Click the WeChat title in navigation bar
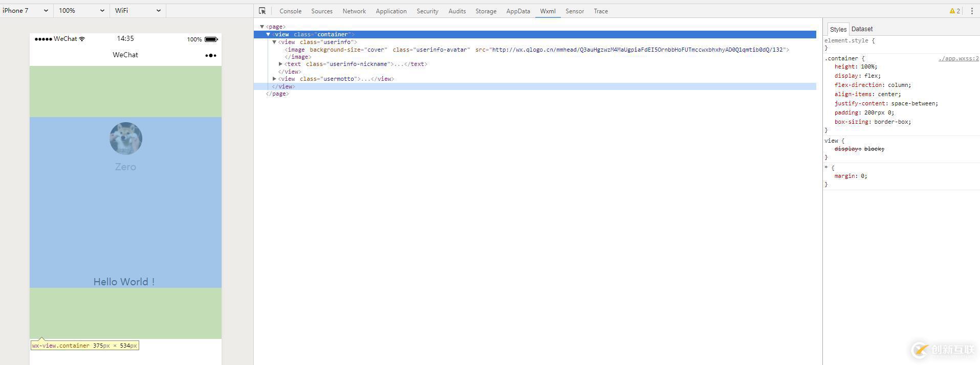The height and width of the screenshot is (365, 980). [125, 55]
